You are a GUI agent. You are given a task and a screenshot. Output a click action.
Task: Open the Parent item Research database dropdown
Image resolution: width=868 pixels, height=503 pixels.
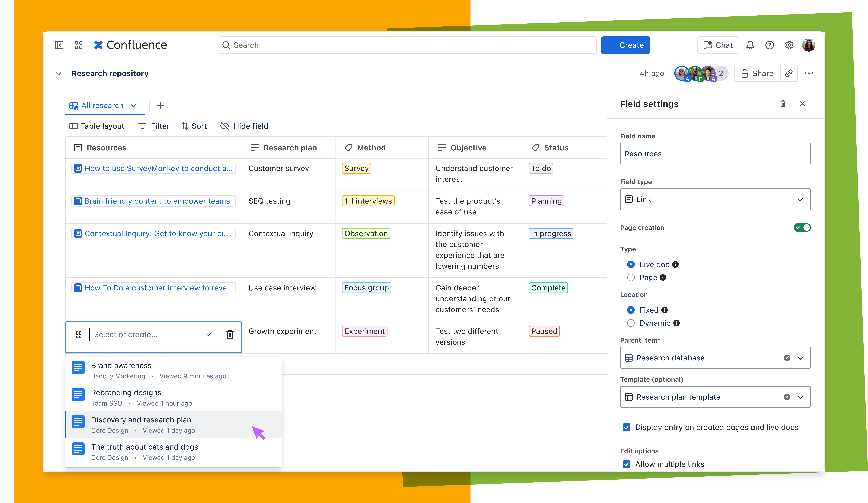(x=800, y=358)
